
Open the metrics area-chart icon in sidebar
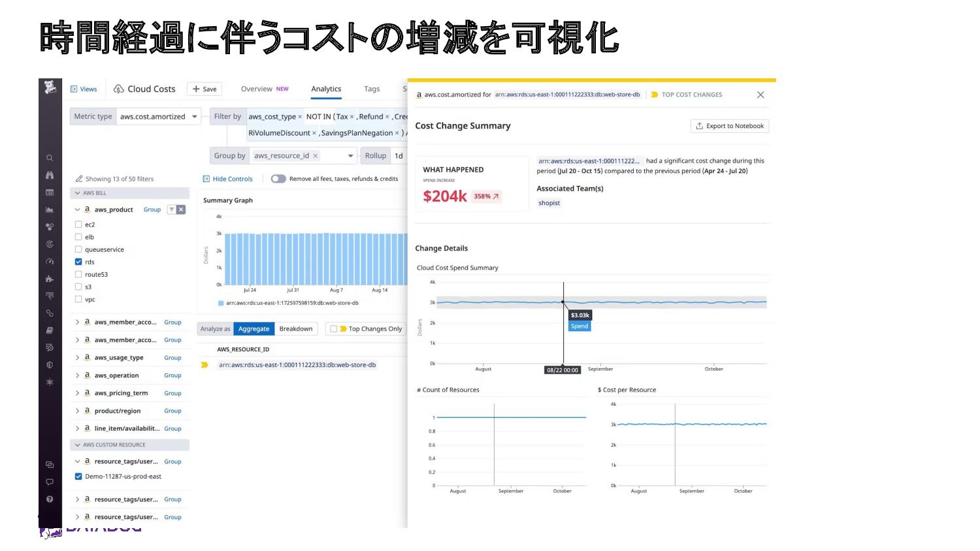pos(50,210)
